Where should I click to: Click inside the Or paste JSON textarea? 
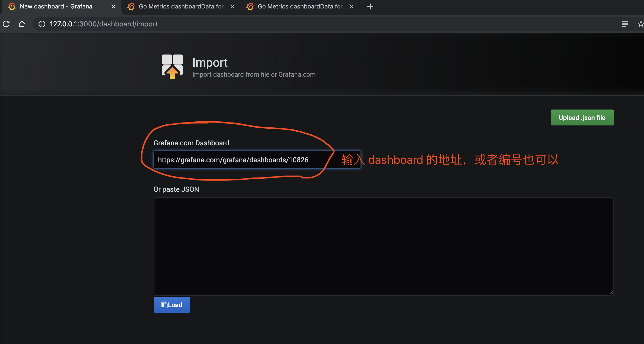383,246
